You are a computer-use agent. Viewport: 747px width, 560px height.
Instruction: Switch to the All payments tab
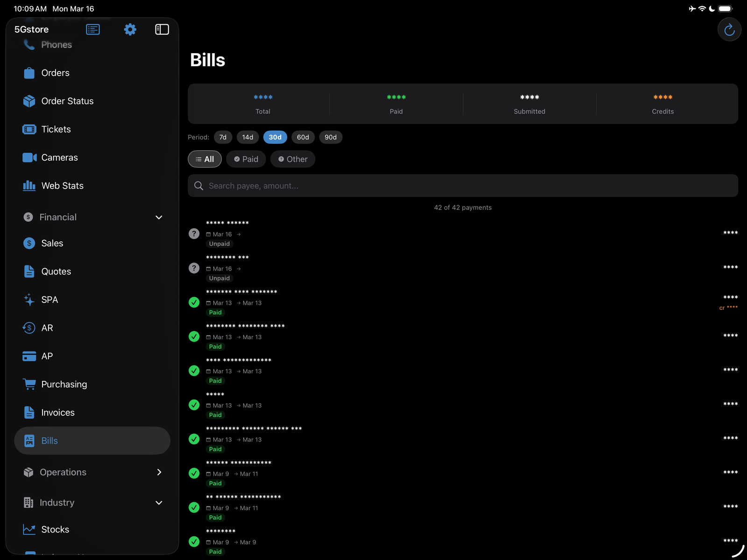click(x=204, y=159)
